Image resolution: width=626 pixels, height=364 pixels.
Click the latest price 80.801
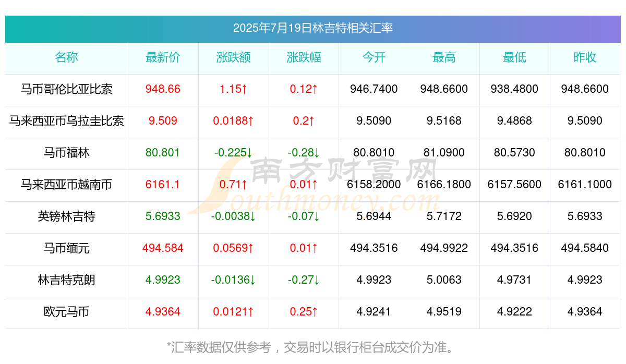point(163,153)
